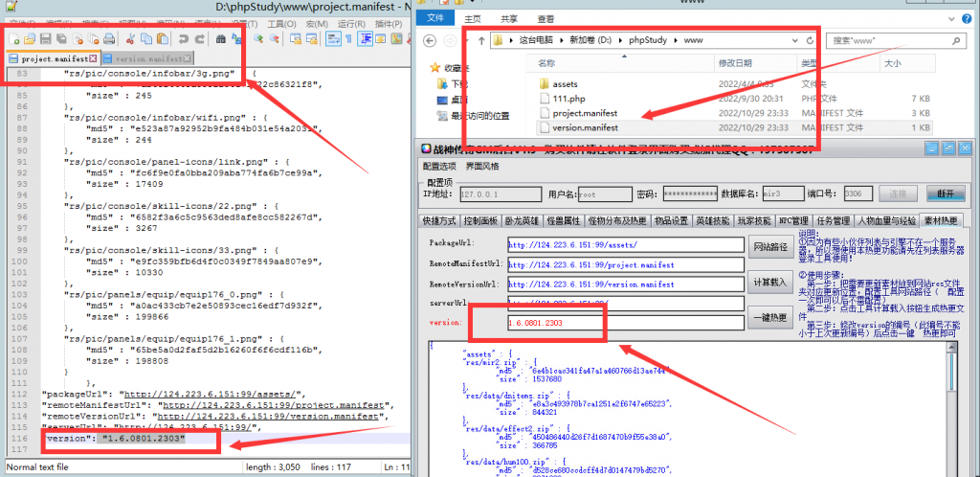This screenshot has width=980, height=477.
Task: Click the Cut scissors icon in Notepad++
Action: (x=130, y=38)
